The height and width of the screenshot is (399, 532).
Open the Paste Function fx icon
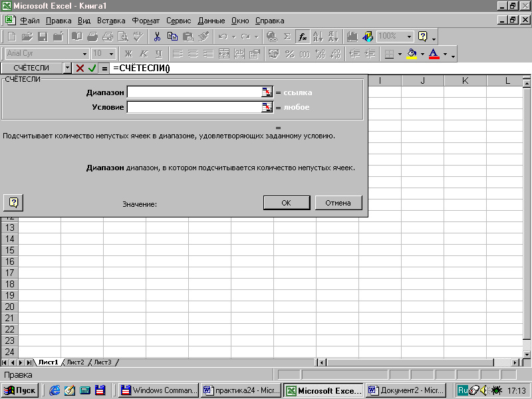[303, 37]
